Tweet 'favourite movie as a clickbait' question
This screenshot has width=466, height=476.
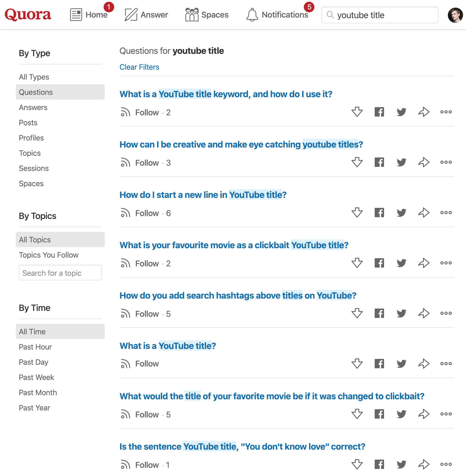pyautogui.click(x=402, y=263)
